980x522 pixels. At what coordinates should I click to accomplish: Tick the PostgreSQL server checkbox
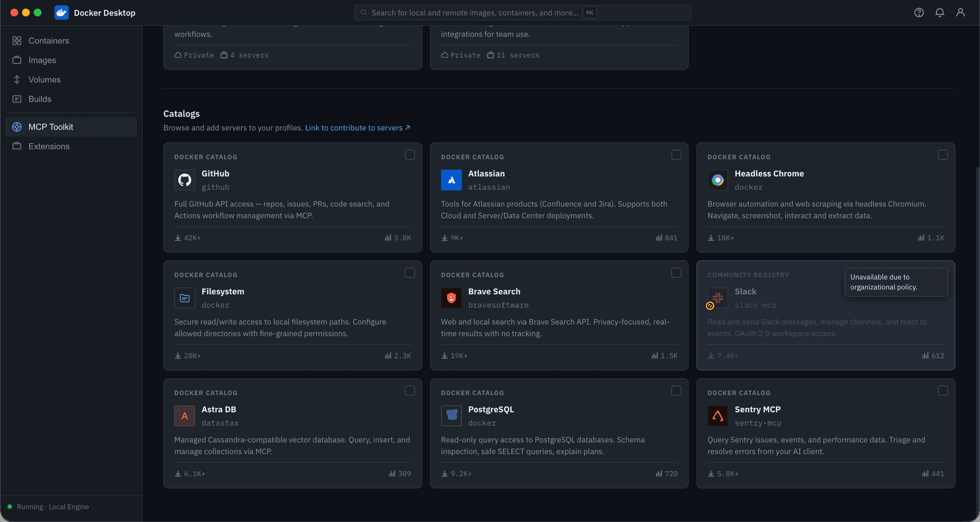[x=676, y=390]
